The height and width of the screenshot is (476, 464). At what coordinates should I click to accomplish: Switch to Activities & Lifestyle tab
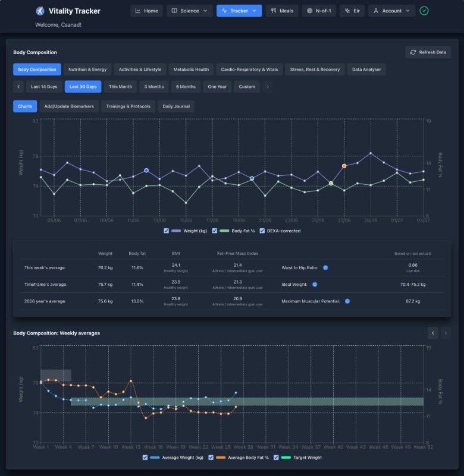tap(140, 69)
